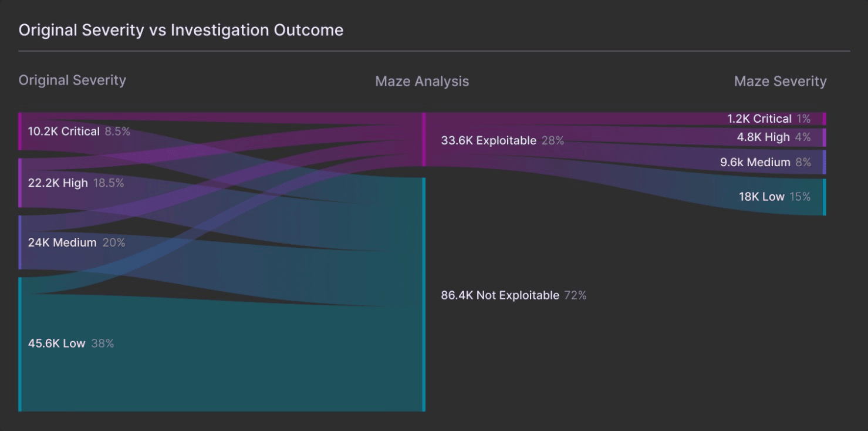Click the "9.6k Medium" Maze Severity label
The image size is (868, 431).
click(x=755, y=163)
